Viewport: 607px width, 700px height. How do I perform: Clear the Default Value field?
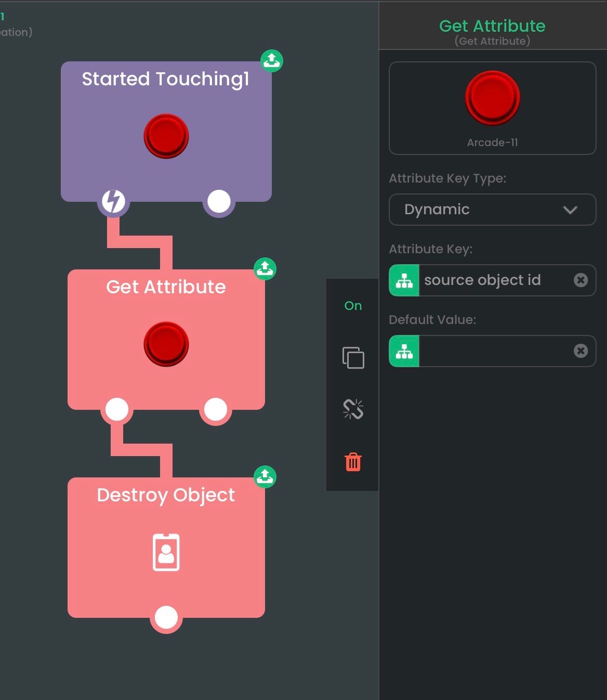coord(580,351)
